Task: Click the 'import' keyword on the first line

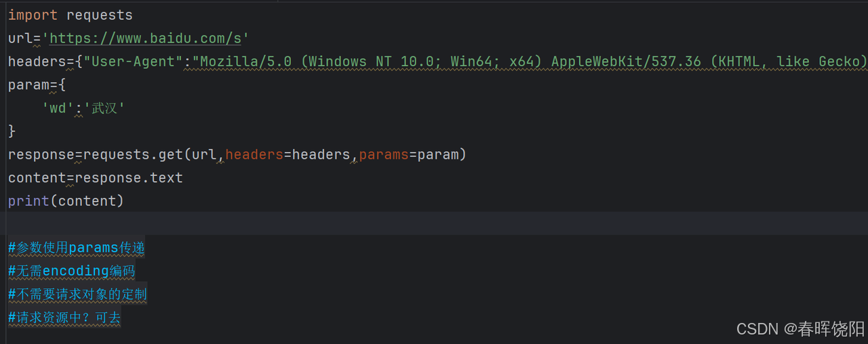Action: pos(33,15)
